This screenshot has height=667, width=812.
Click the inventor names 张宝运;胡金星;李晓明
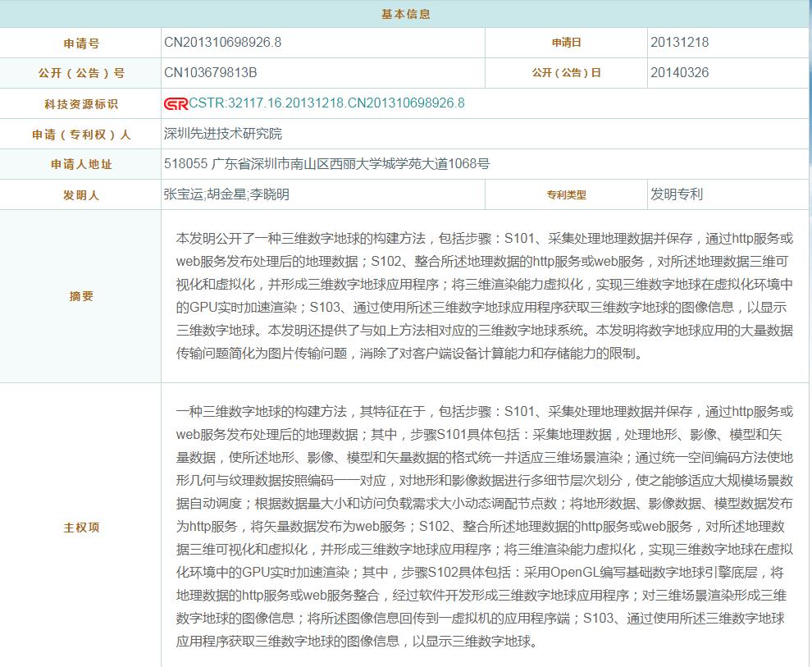pyautogui.click(x=226, y=194)
